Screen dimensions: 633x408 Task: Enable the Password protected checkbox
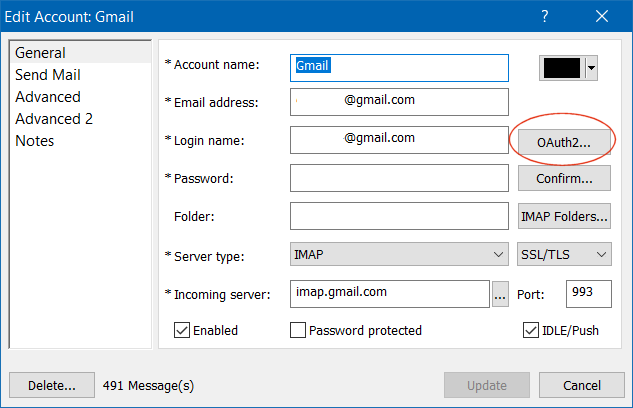[298, 330]
